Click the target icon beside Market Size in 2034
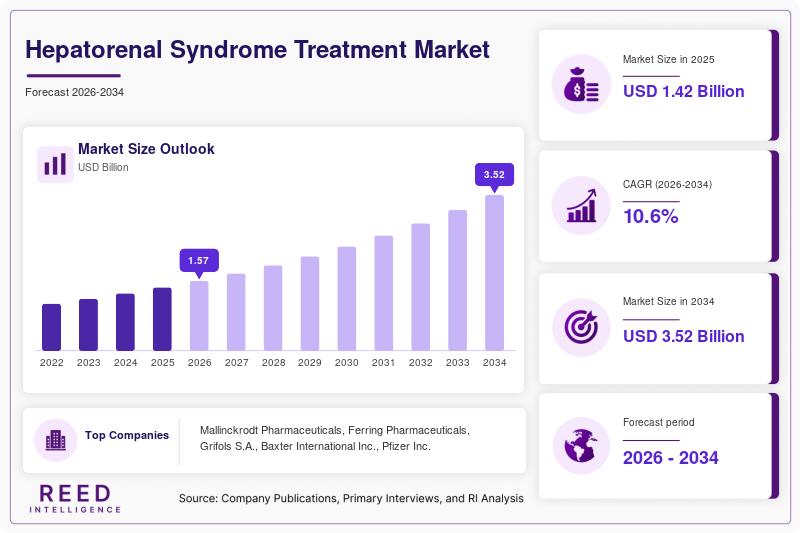The height and width of the screenshot is (533, 800). (581, 326)
